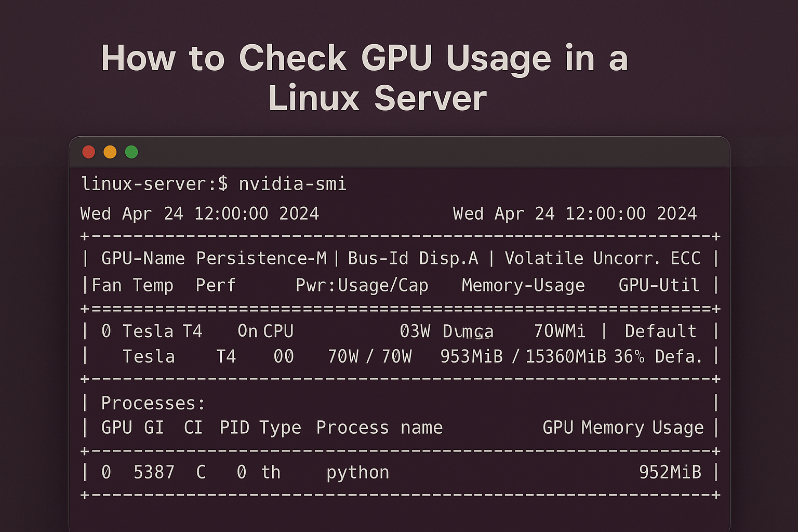This screenshot has height=532, width=798.
Task: Select the Pwr:Usage/Cap column header
Action: point(362,285)
